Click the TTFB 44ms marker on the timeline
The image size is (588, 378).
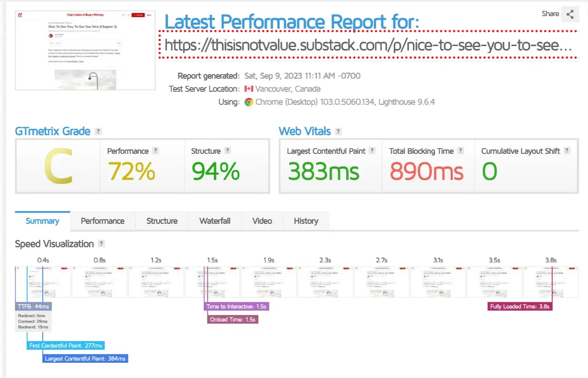tap(33, 306)
